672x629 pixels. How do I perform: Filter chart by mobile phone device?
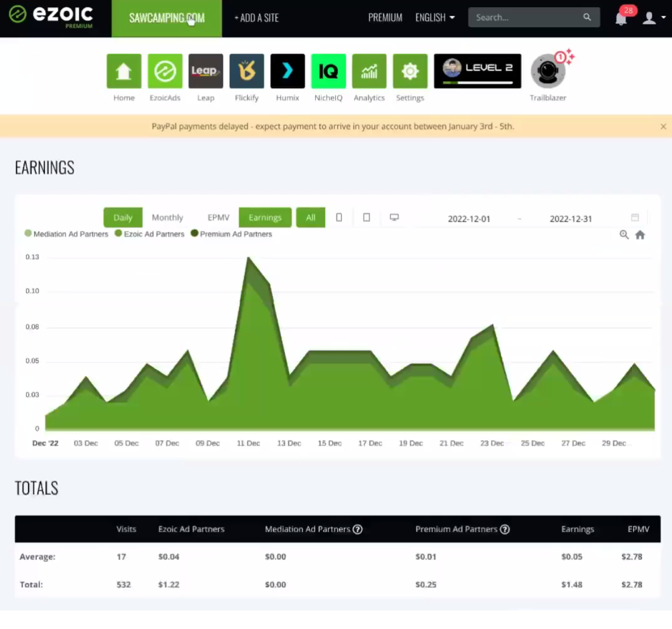(x=339, y=217)
